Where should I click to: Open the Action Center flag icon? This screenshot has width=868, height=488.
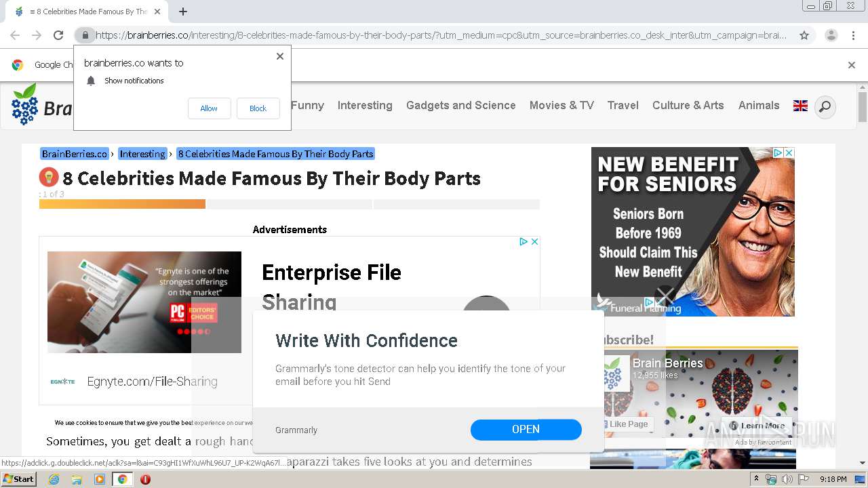(x=804, y=479)
